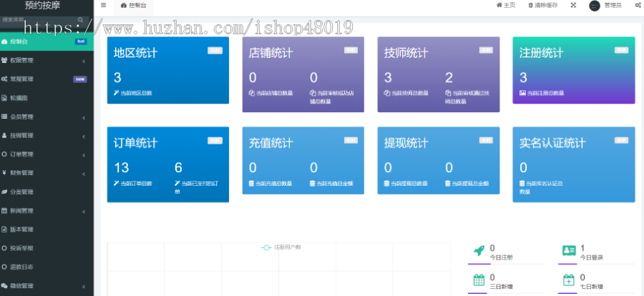This screenshot has height=296, width=644.
Task: Click the 轮播图 image icon
Action: 4,98
